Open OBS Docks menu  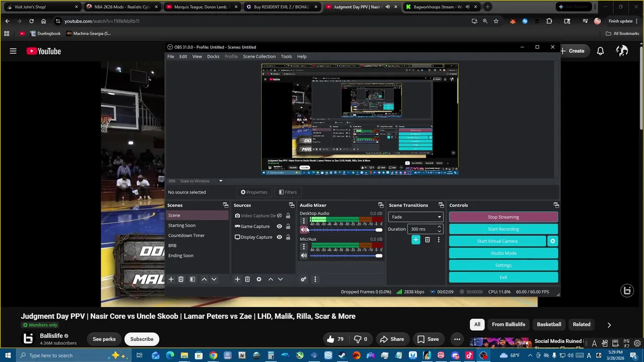[213, 56]
